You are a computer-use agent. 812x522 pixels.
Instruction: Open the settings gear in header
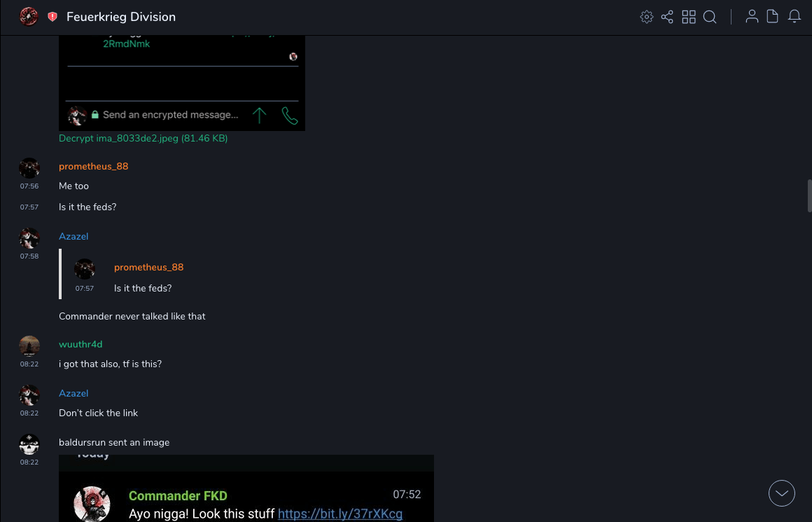coord(647,17)
